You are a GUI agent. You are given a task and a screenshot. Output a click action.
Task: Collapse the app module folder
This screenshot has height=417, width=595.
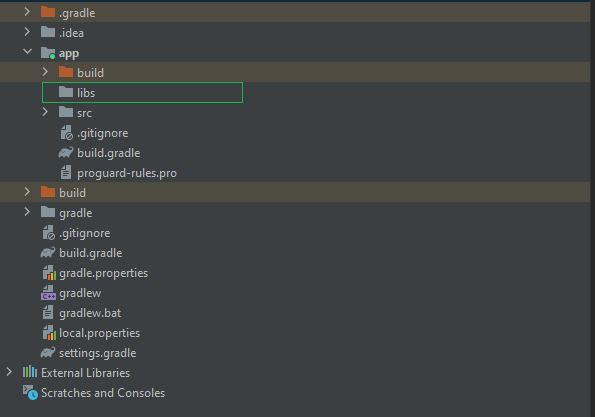click(x=27, y=52)
